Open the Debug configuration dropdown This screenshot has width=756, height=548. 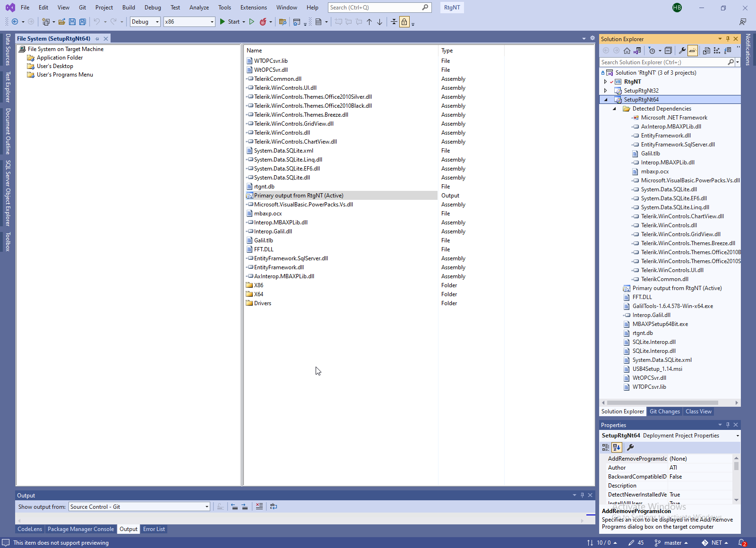tap(145, 22)
